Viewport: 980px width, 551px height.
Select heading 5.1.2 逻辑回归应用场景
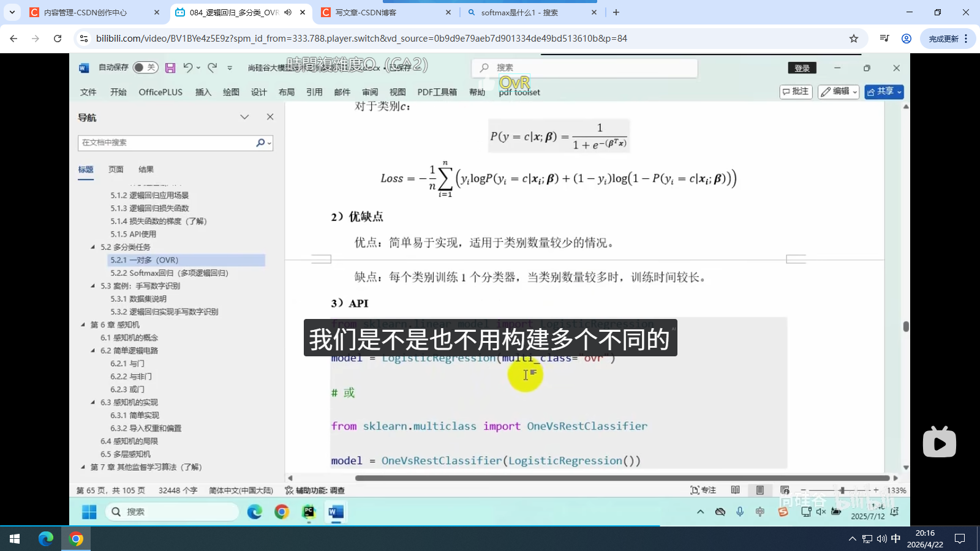[x=149, y=195]
